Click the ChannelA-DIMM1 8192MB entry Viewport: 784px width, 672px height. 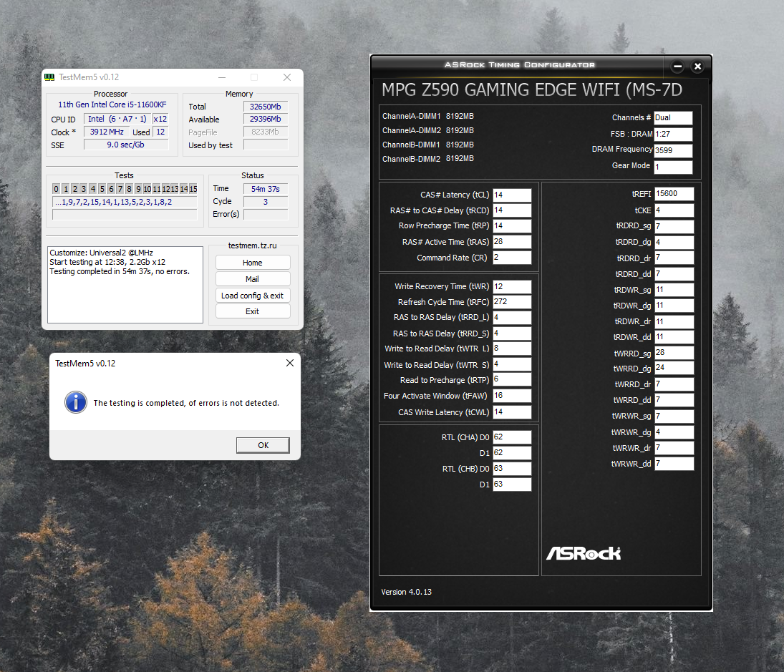(428, 117)
